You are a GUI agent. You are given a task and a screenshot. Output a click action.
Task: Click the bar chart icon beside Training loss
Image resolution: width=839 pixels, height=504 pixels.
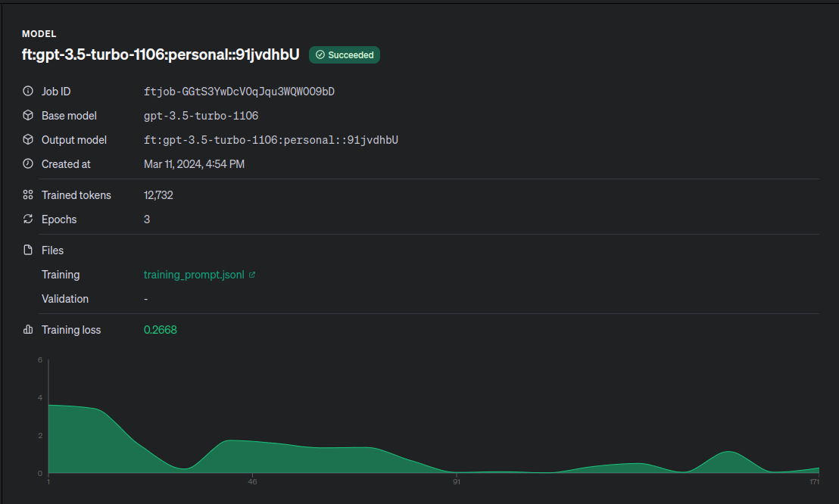(x=28, y=330)
